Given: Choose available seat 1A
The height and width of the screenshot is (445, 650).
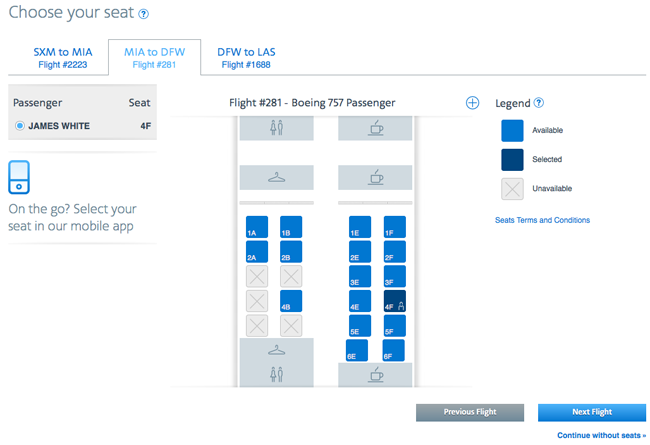Looking at the screenshot, I should pos(257,227).
